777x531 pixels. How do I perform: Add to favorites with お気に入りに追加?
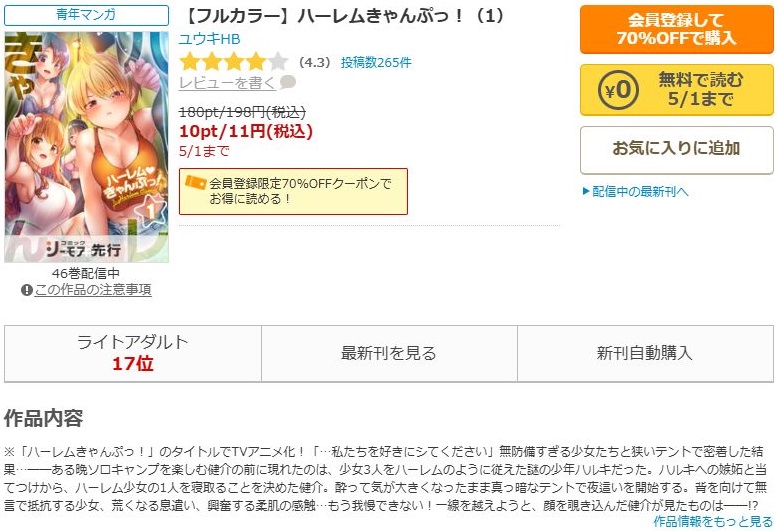(x=676, y=150)
